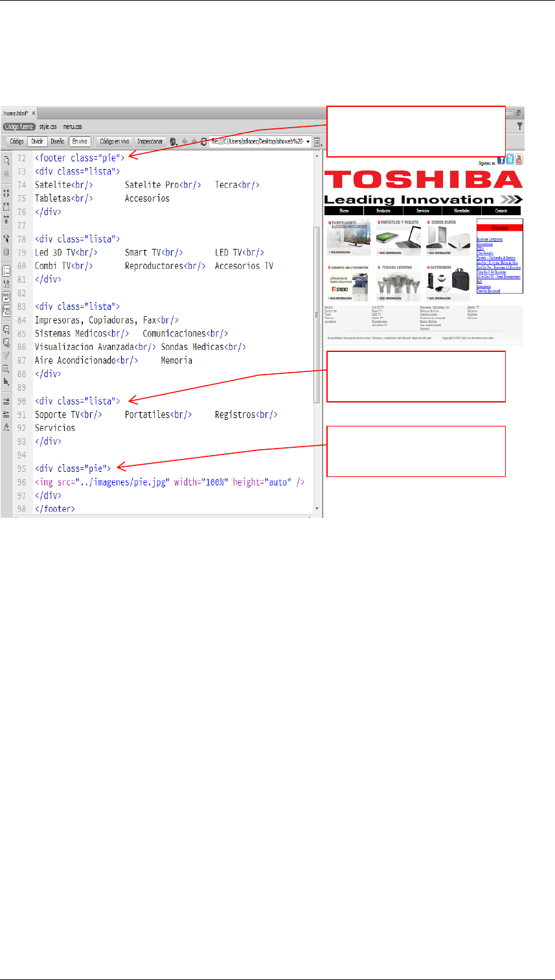555x980 pixels.
Task: Close the home.html tab
Action: point(34,113)
